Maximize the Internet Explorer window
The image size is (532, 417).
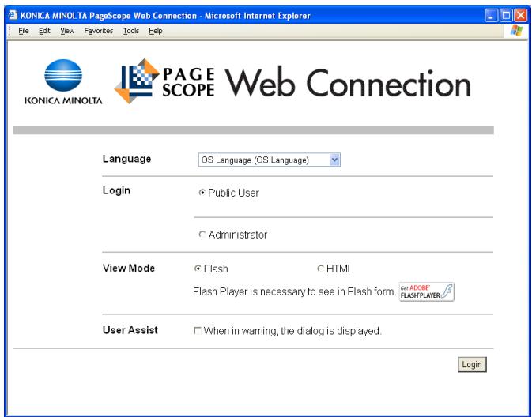point(506,15)
